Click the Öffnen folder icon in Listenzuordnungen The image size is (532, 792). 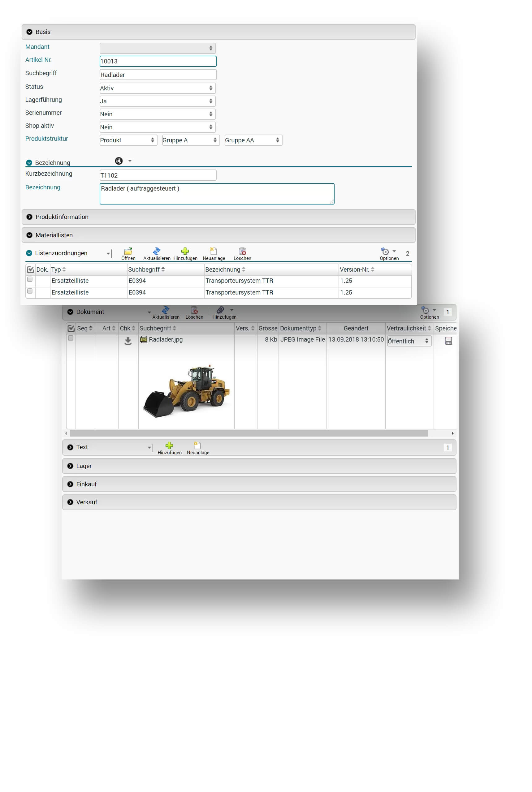pos(128,251)
